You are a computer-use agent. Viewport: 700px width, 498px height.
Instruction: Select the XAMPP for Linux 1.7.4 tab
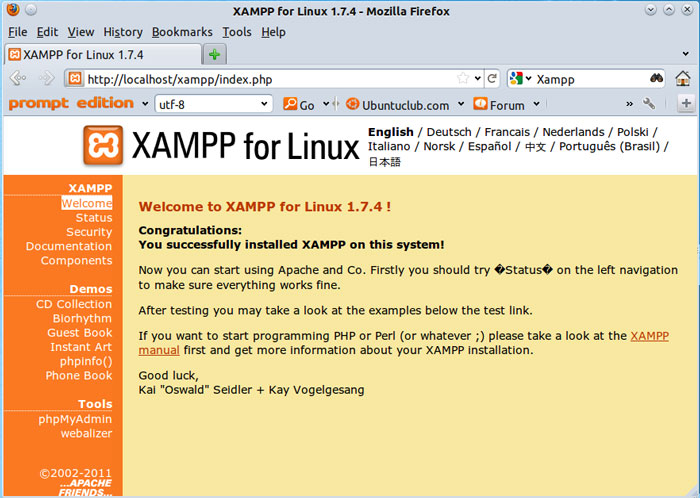(103, 54)
